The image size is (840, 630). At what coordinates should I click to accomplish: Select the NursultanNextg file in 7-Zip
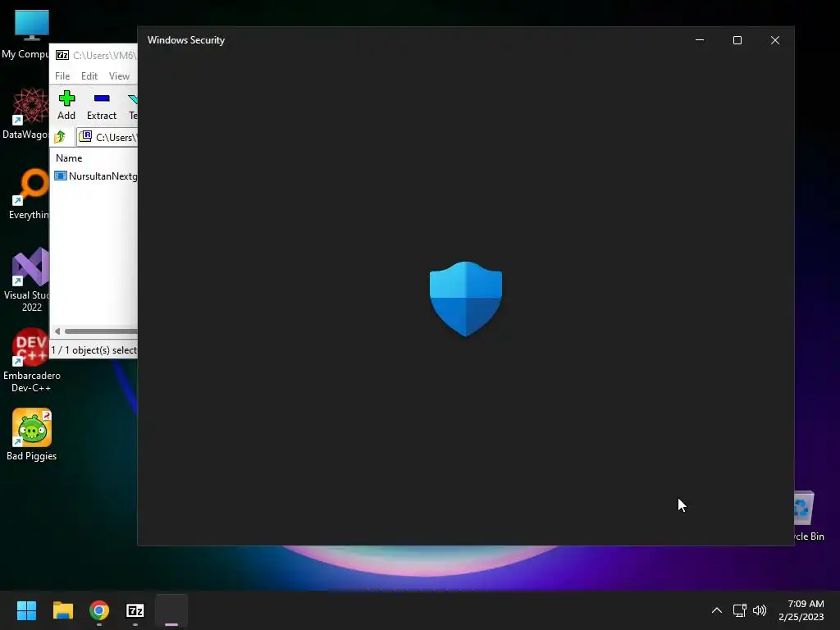click(96, 176)
